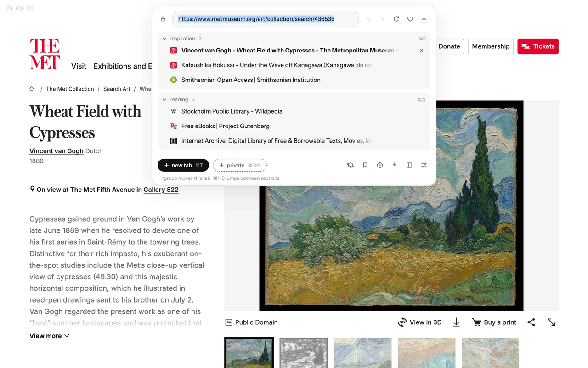Screen dimensions: 588x368
Task: Close the Wheat Field with Cypresses tab
Action: tap(422, 51)
